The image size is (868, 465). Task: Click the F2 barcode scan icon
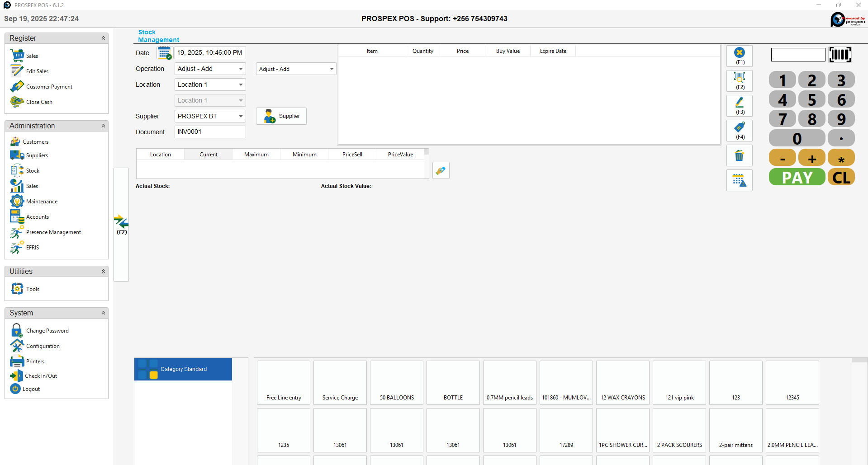click(739, 81)
